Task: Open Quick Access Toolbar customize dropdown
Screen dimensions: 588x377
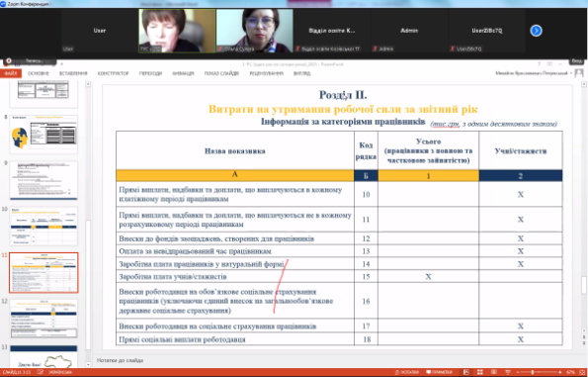Action: 62,64
